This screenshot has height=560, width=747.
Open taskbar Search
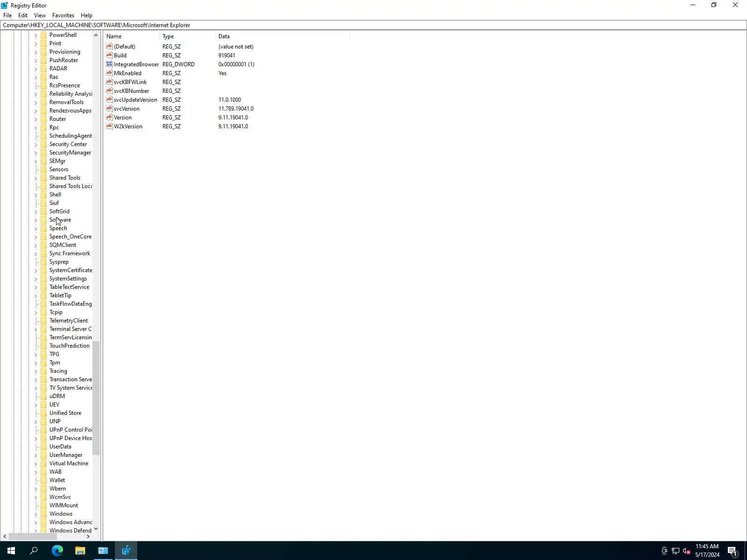pos(34,551)
